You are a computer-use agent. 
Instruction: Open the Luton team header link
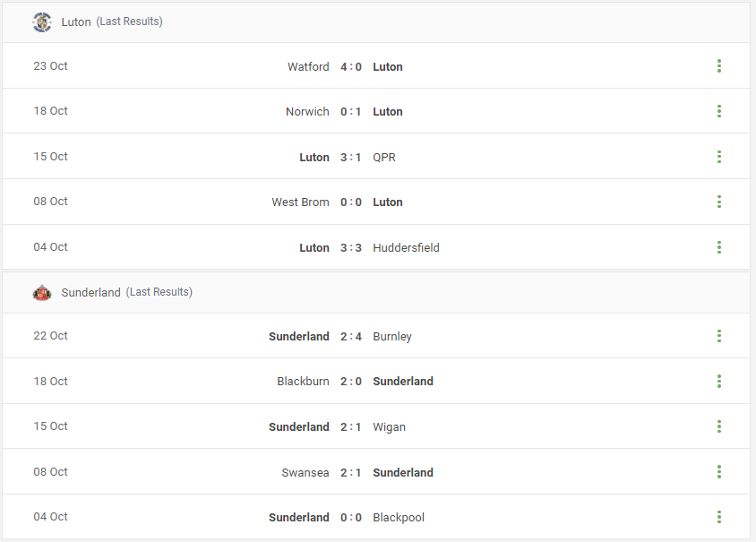click(x=76, y=22)
